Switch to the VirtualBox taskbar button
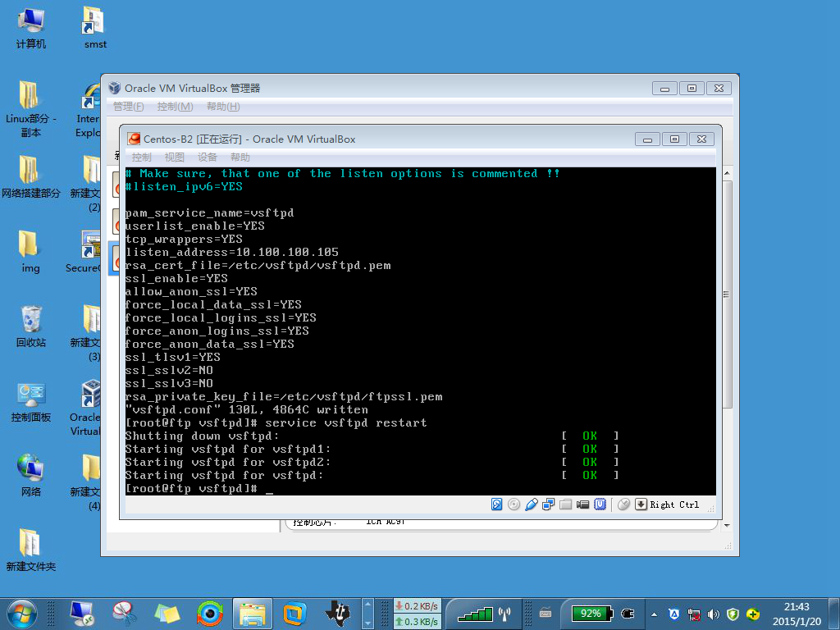 [294, 614]
